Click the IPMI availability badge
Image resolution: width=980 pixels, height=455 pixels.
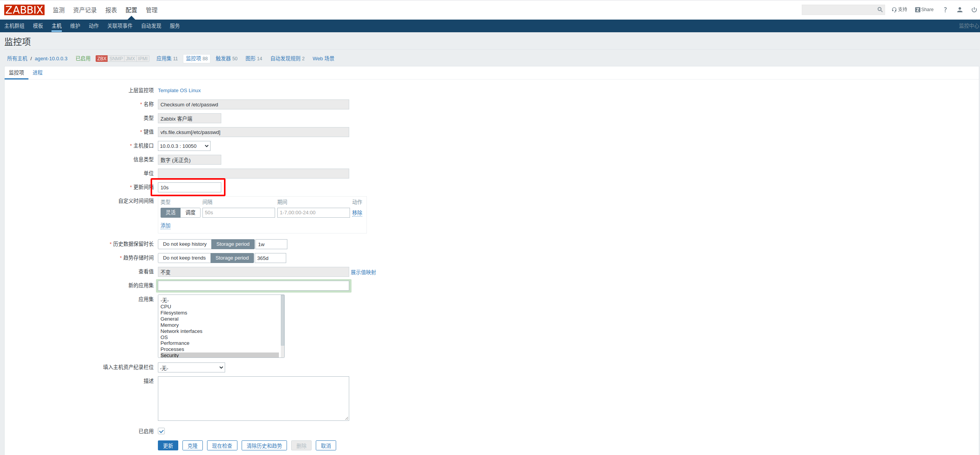[x=143, y=58]
